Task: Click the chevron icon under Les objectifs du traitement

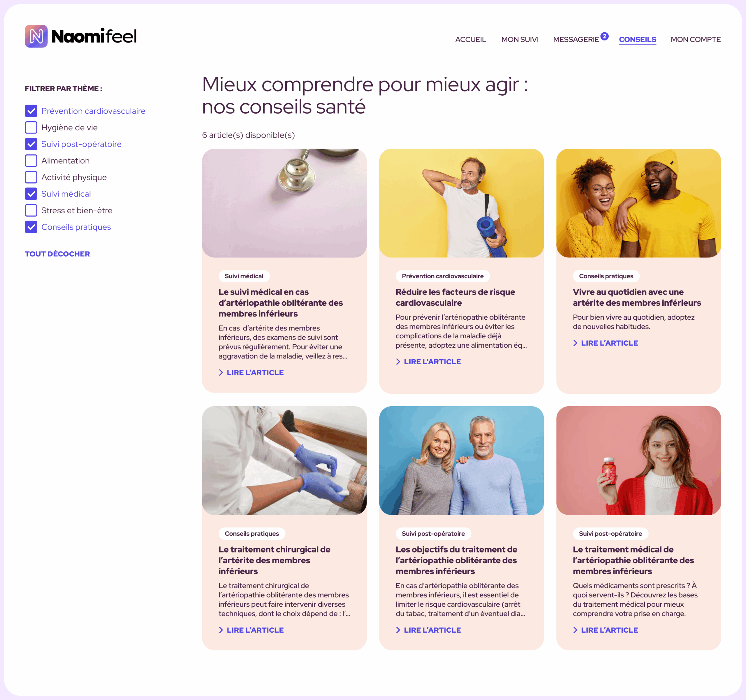Action: [x=398, y=630]
